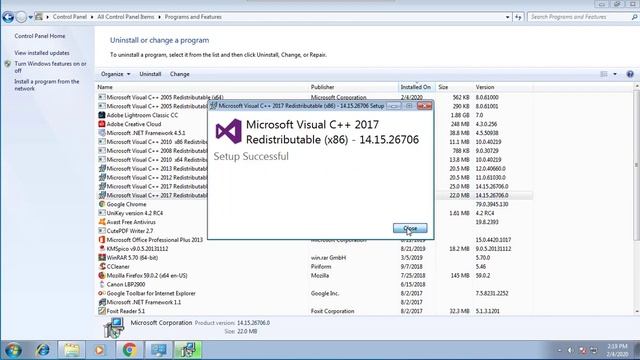Click the volume icon in system tray

pyautogui.click(x=571, y=350)
